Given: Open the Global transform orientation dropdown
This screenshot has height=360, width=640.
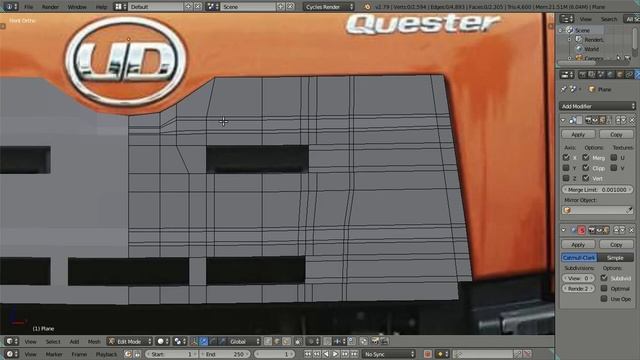Looking at the screenshot, I should 244,341.
